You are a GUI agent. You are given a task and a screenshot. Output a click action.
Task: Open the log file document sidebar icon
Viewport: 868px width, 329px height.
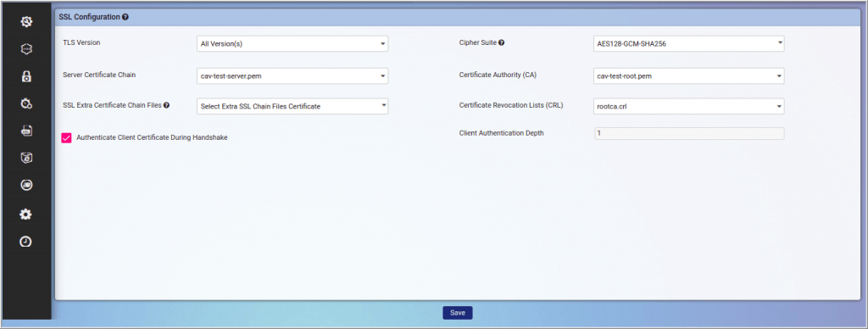(x=26, y=131)
